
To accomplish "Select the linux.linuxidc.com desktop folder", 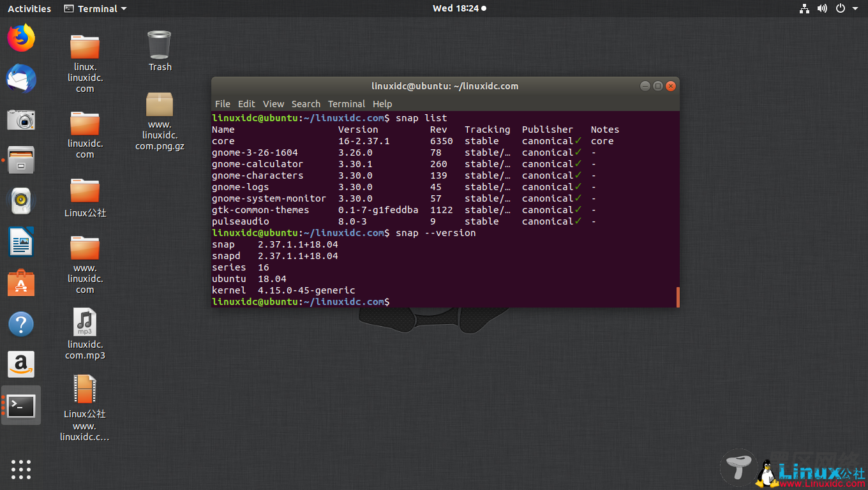I will click(x=85, y=63).
